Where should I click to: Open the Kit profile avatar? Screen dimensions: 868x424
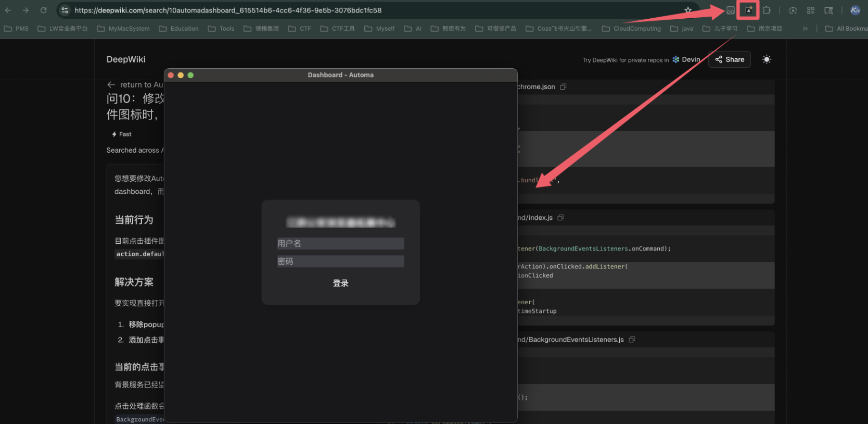[x=855, y=10]
